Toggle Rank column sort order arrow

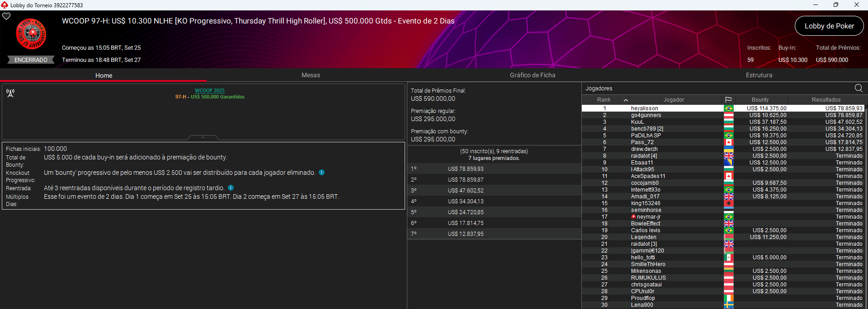[x=626, y=100]
